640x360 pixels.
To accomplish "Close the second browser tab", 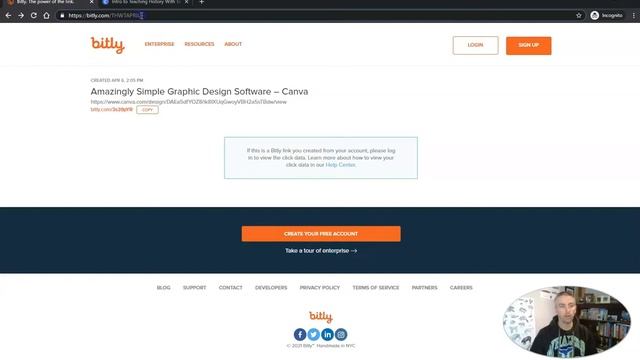I will (x=187, y=2).
